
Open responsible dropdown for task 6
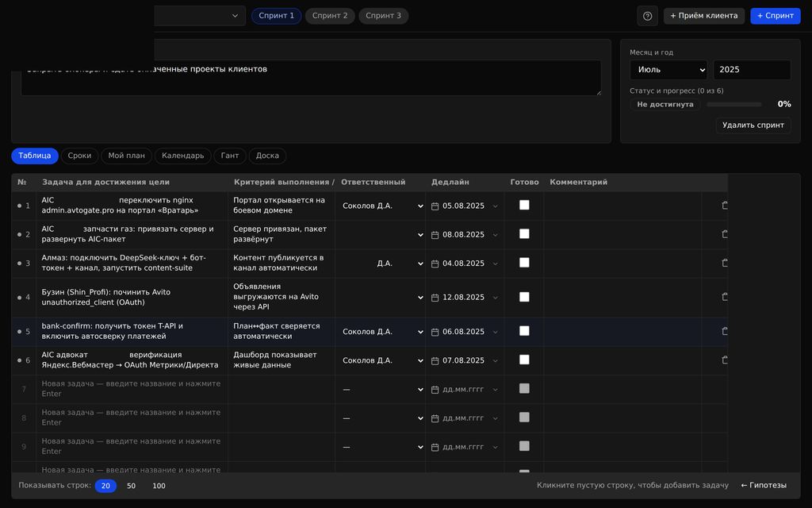(381, 360)
